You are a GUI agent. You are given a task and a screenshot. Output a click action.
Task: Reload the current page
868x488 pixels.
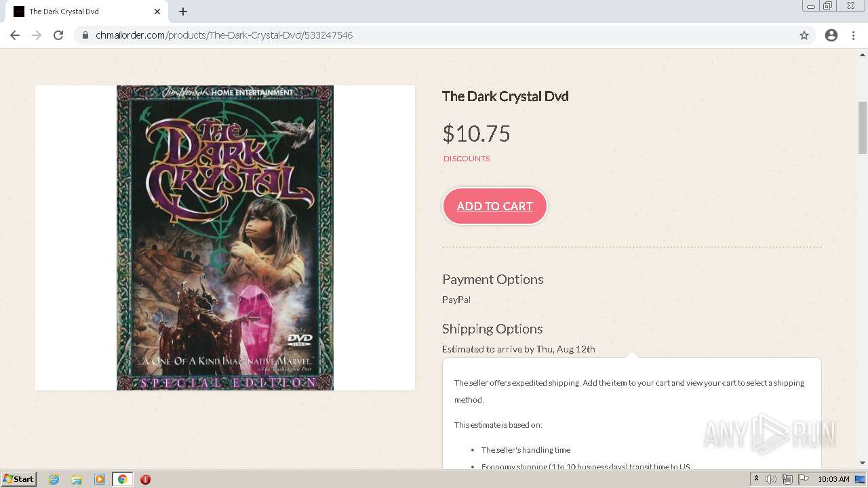pyautogui.click(x=58, y=35)
